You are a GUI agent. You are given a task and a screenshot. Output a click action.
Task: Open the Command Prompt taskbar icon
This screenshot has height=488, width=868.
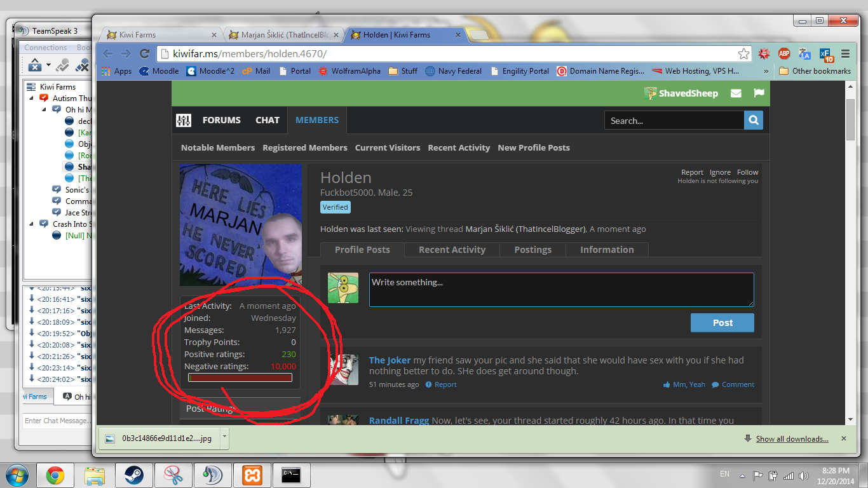click(x=291, y=475)
